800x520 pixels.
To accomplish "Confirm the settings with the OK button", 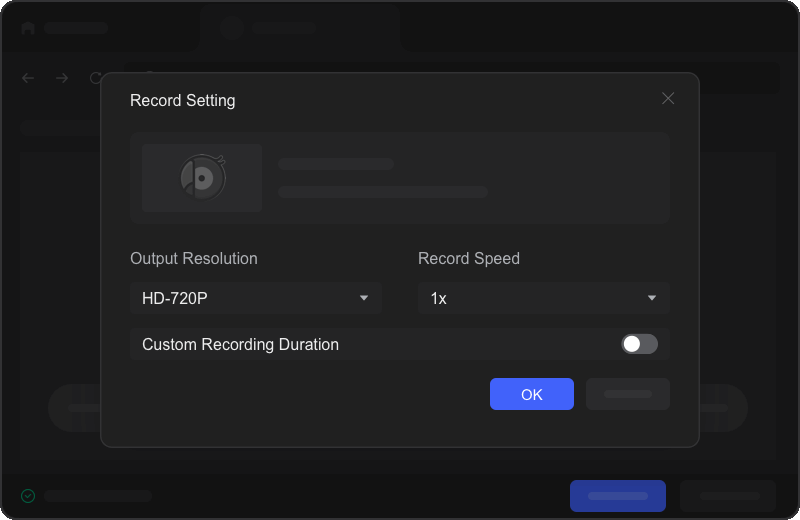I will point(531,394).
